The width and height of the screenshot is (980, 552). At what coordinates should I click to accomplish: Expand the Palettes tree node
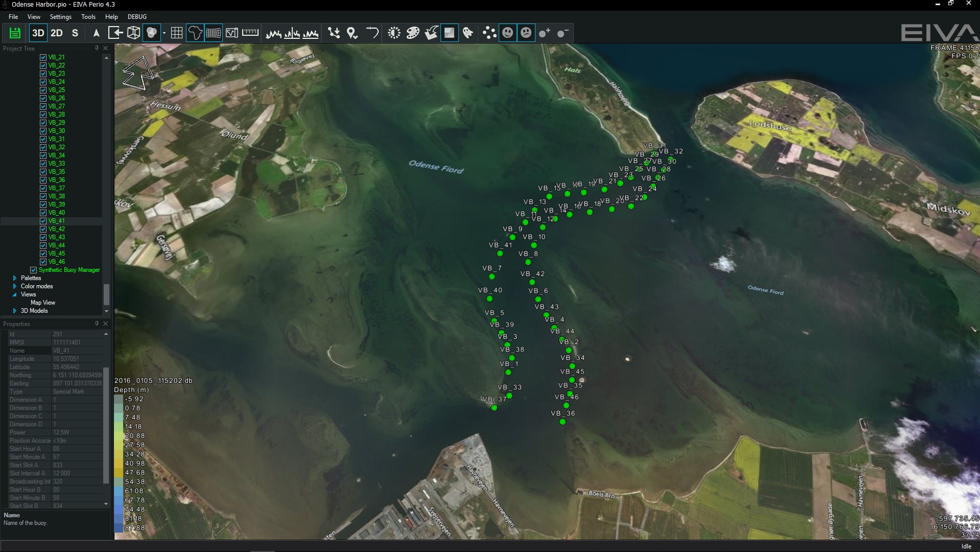coord(15,278)
